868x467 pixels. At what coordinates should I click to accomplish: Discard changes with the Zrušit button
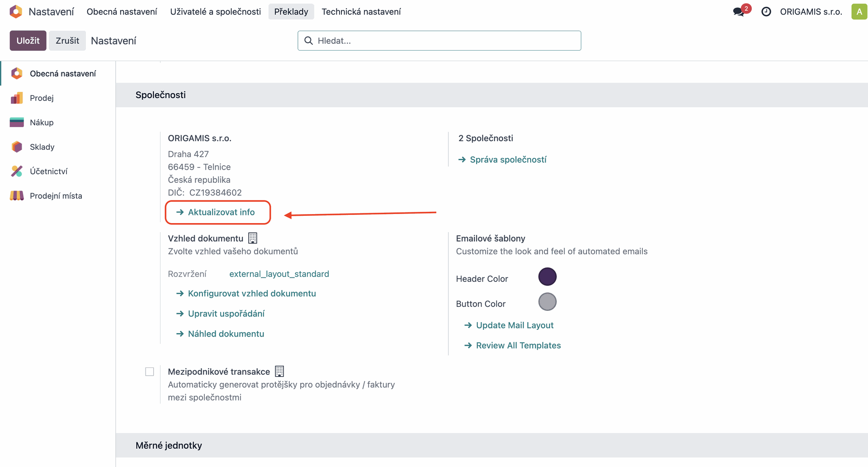[67, 41]
